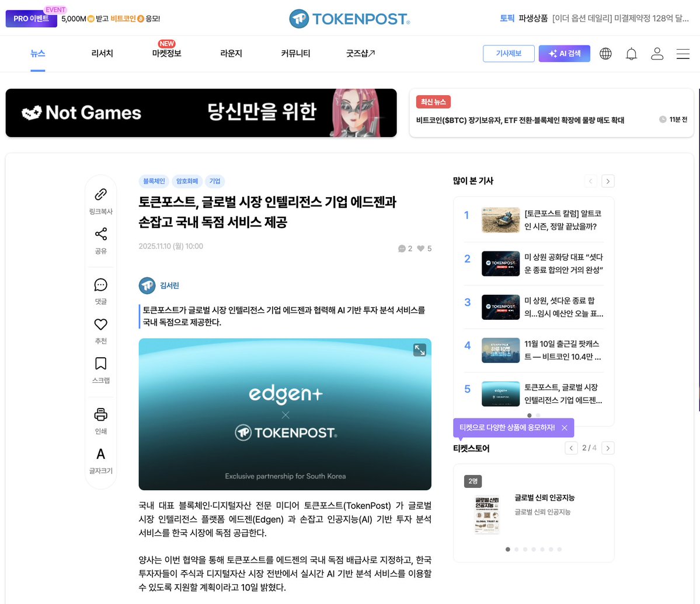700x604 pixels.
Task: Select first 티켓스토어 carousel dot
Action: tap(507, 549)
